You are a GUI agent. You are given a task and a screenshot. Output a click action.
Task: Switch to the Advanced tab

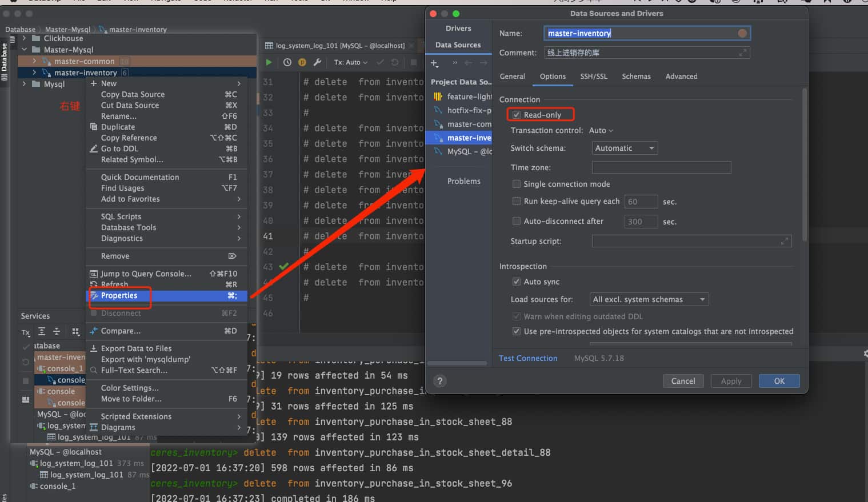(x=681, y=77)
